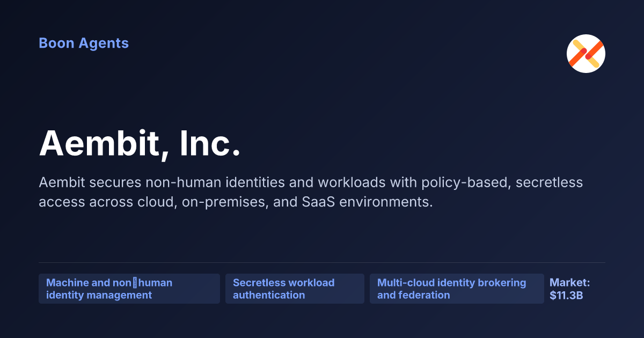Click the round Aembit logo icon
The image size is (644, 338).
coord(586,54)
